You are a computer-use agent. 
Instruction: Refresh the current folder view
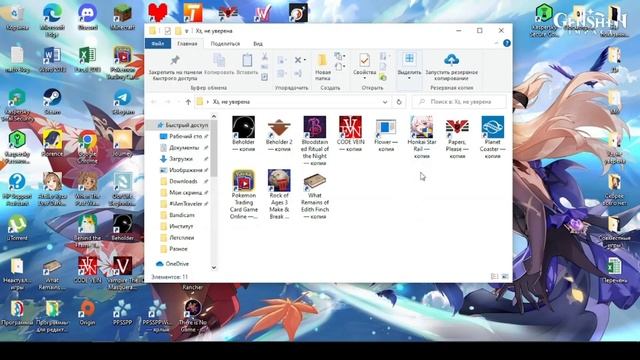399,102
